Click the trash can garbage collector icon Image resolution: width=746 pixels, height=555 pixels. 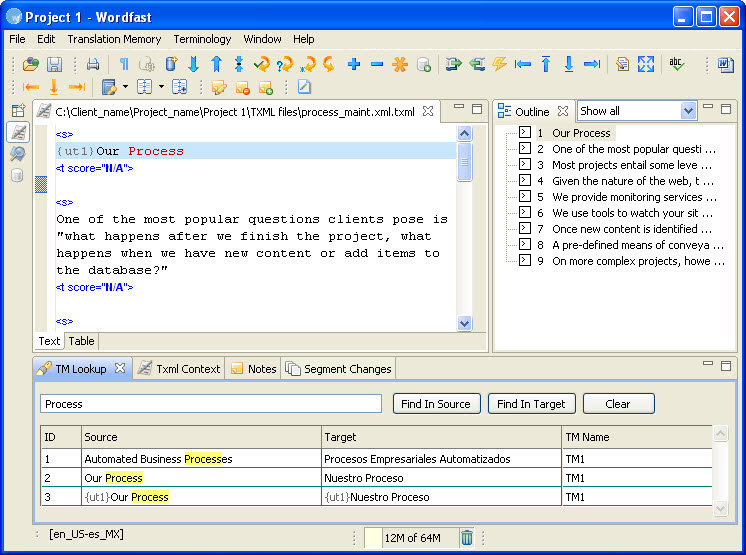point(467,537)
